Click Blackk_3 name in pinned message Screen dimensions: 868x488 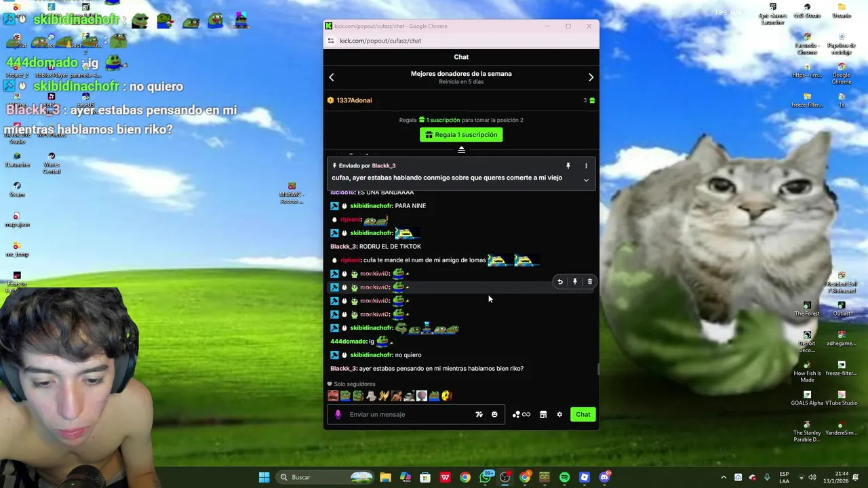tap(383, 165)
